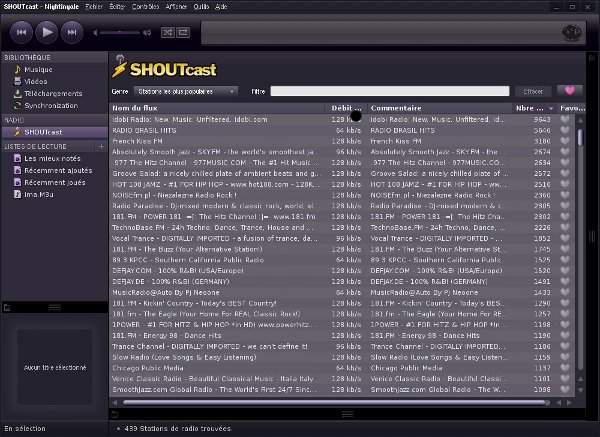
Task: Click the sidebar bottom grippy handle
Action: (x=54, y=307)
